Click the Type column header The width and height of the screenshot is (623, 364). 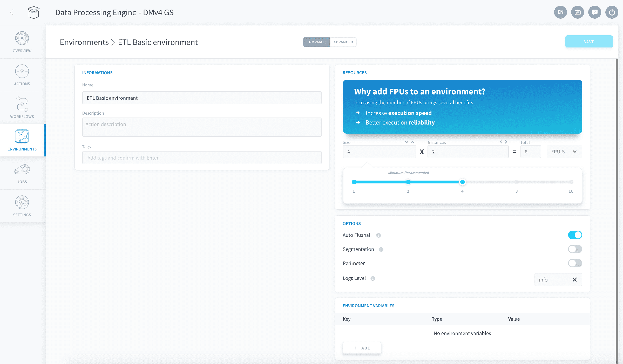(437, 319)
